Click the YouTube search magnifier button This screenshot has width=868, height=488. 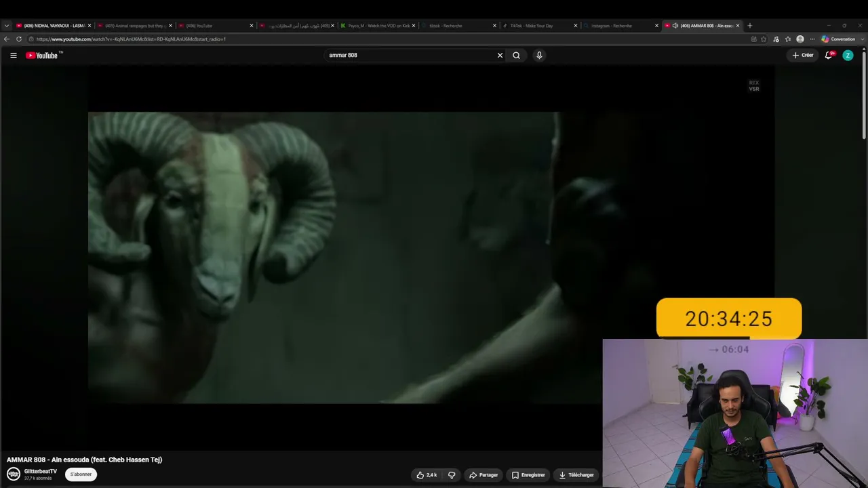pyautogui.click(x=516, y=56)
